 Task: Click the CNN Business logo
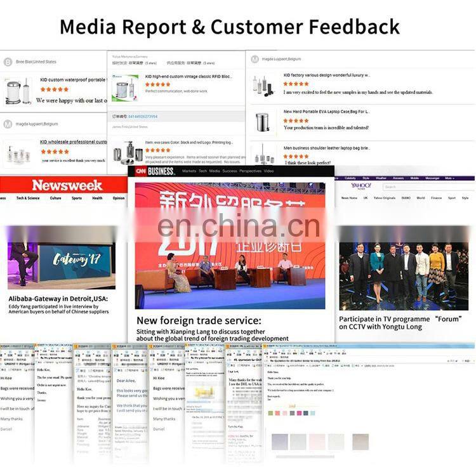tap(153, 171)
